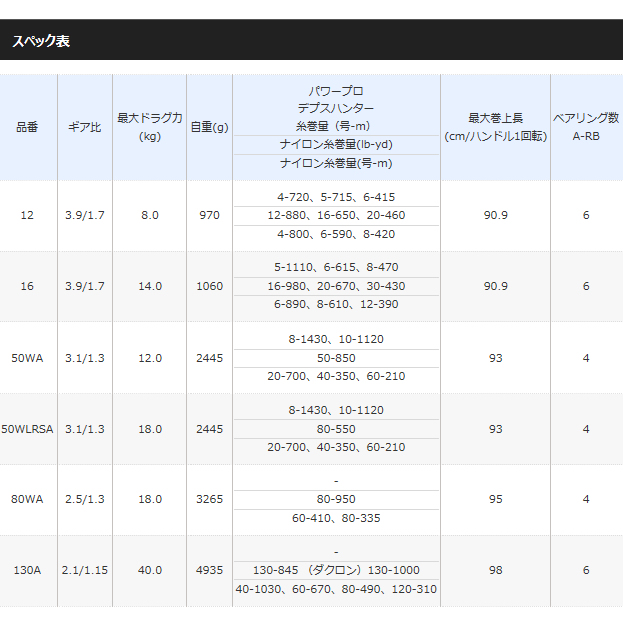Click weight value 4935
The height and width of the screenshot is (623, 623).
[x=209, y=570]
